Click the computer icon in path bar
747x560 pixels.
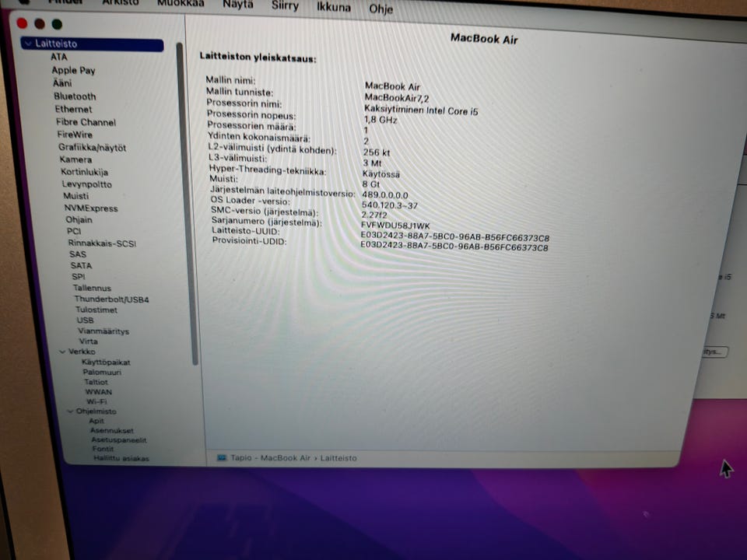tap(222, 457)
